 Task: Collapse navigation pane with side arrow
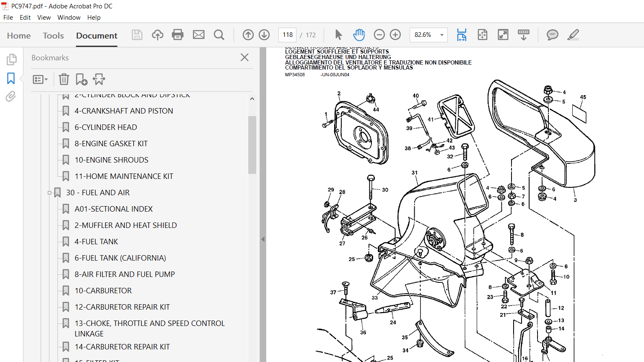(x=263, y=239)
